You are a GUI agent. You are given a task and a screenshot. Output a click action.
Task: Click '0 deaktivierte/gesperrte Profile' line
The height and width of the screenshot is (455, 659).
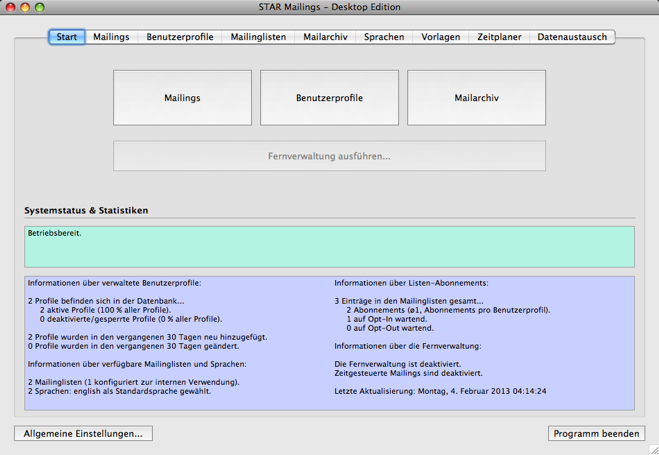[x=131, y=319]
